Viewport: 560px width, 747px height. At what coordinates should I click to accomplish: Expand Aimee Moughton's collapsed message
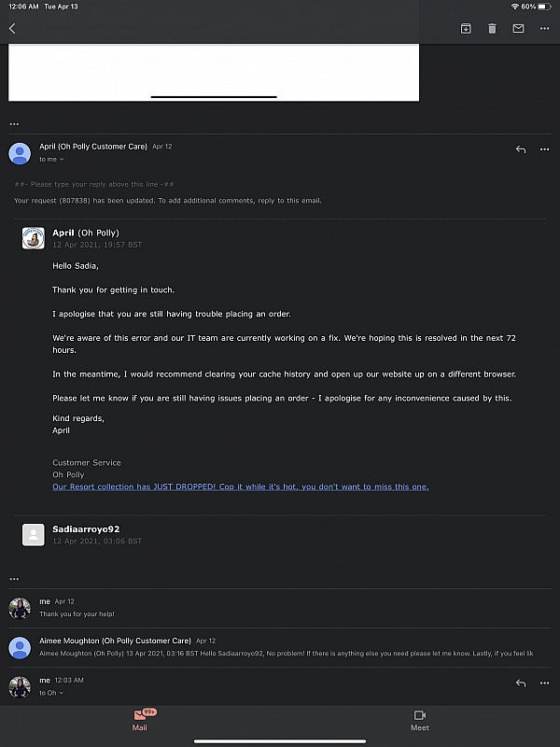coord(280,647)
